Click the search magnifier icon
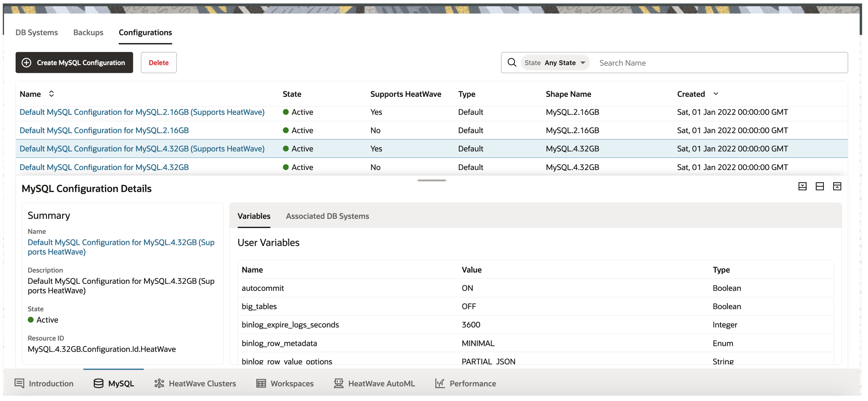 [512, 62]
